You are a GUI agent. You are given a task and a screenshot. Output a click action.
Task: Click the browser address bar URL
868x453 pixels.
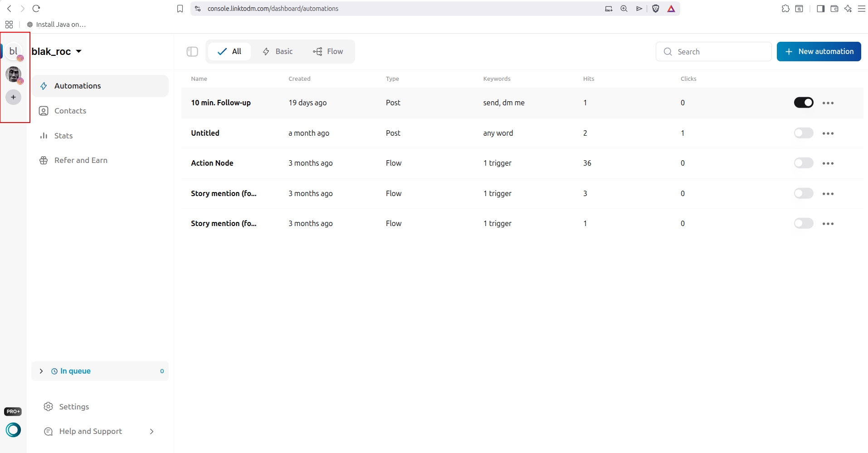coord(273,9)
